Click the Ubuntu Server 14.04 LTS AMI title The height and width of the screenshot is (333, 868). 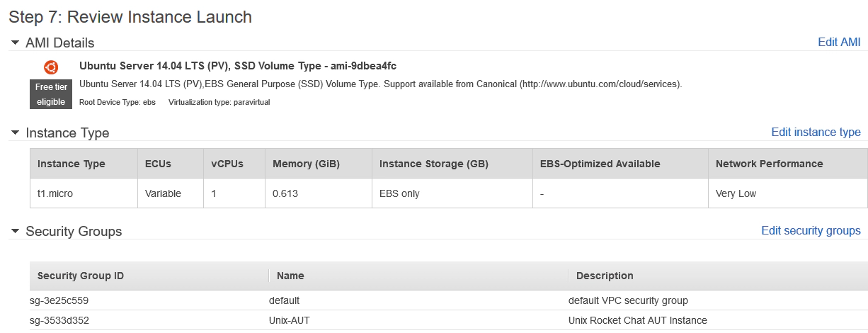pos(237,66)
